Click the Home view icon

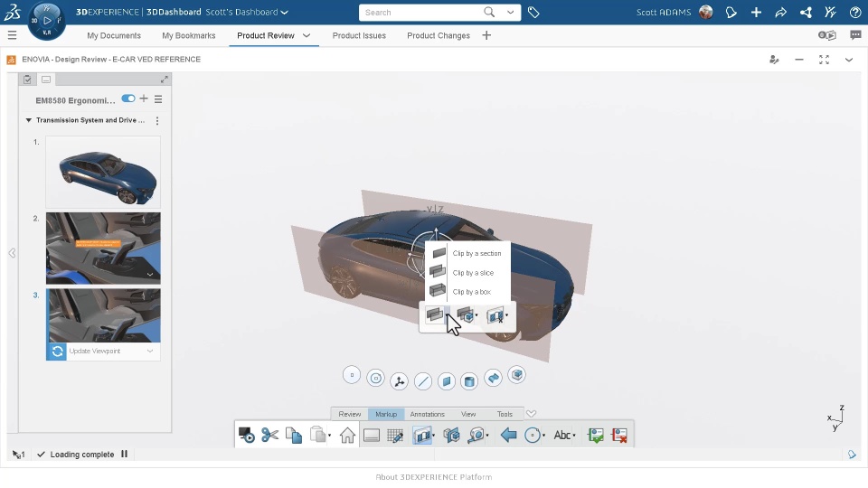tap(347, 436)
